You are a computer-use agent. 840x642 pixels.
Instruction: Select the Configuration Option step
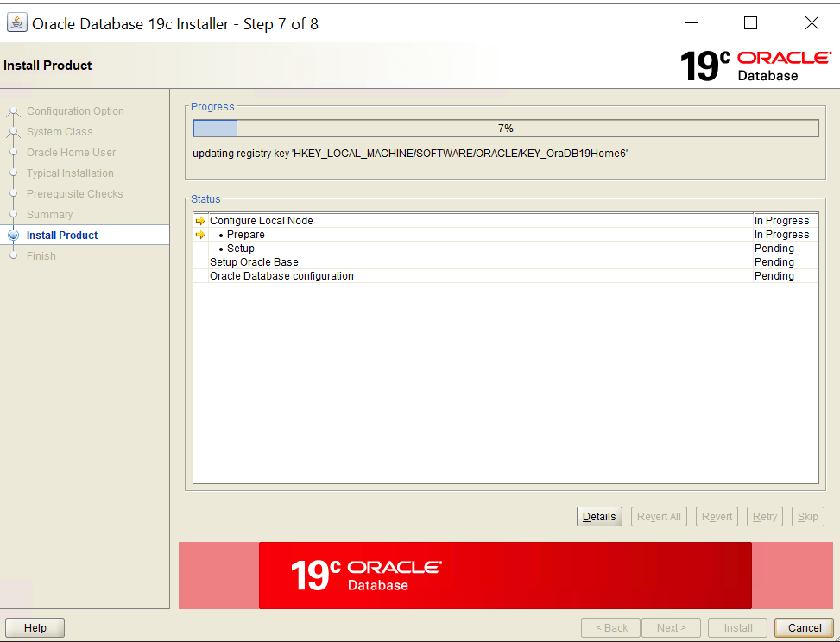click(75, 110)
